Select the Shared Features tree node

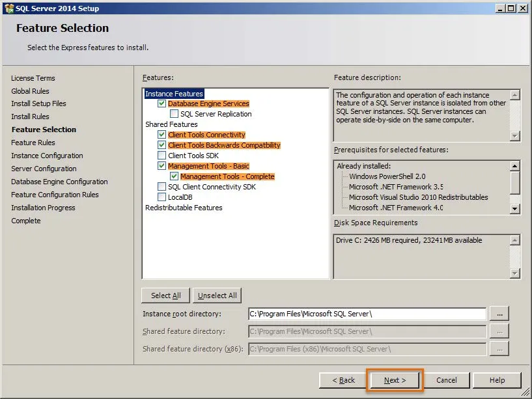click(x=171, y=124)
